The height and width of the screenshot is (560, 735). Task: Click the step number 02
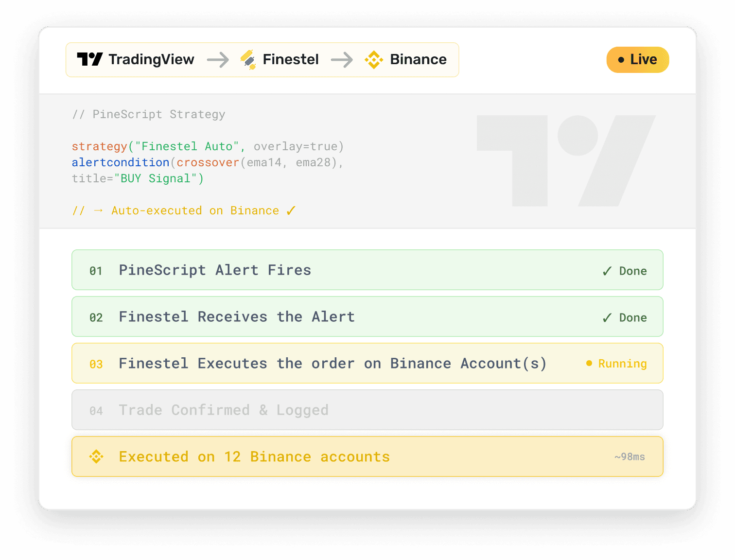[x=96, y=317]
